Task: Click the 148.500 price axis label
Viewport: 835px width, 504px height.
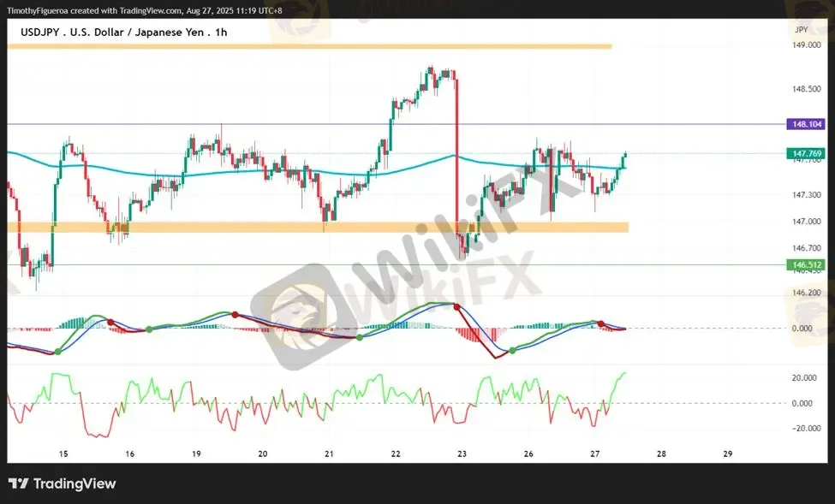Action: click(806, 89)
